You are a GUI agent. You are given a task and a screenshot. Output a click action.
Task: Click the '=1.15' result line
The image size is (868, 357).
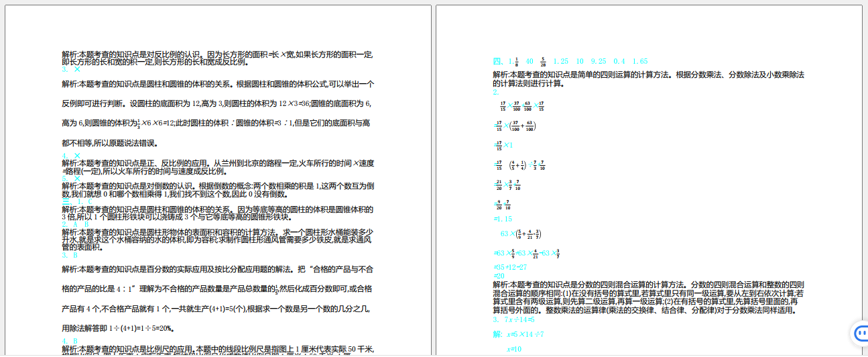503,219
